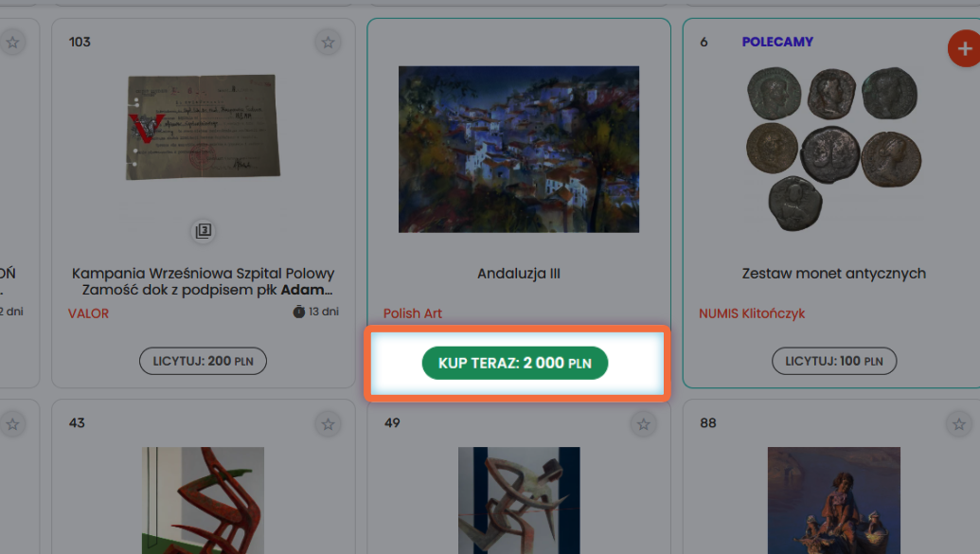Open the antique coins set thumbnail
Viewport: 980px width, 554px height.
834,149
